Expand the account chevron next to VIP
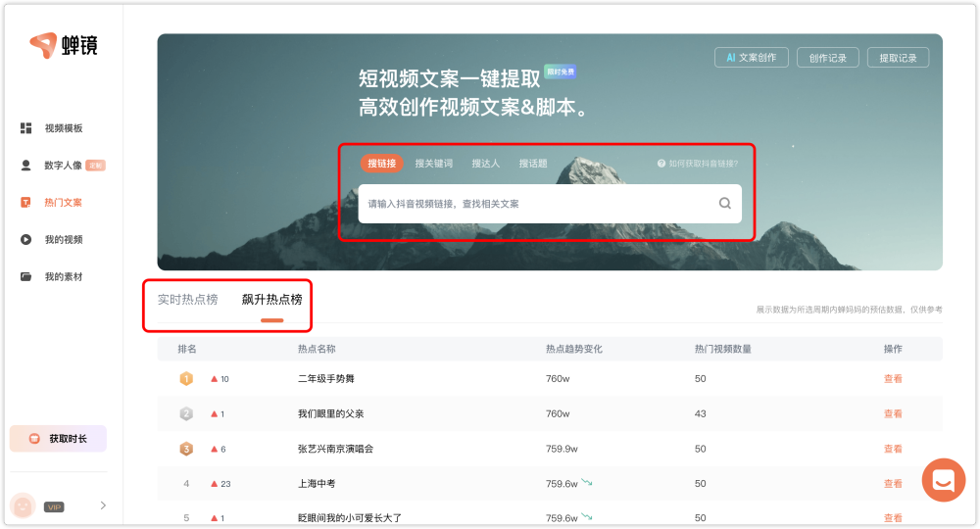Viewport: 980px width, 529px height. (103, 505)
